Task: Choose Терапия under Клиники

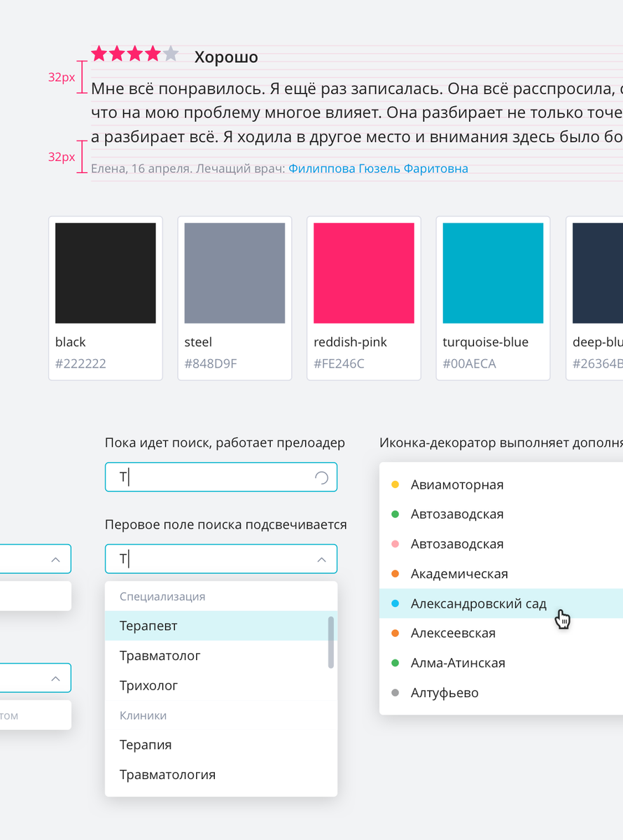Action: coord(221,745)
